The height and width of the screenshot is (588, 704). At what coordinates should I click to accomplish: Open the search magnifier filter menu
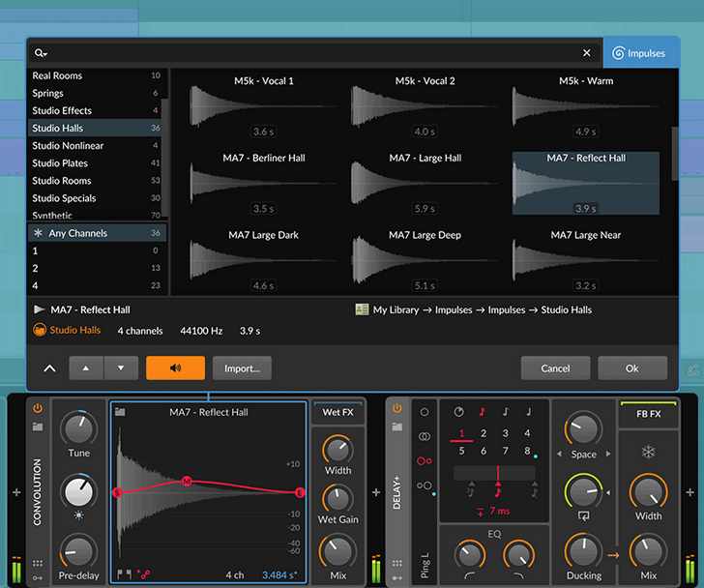41,53
